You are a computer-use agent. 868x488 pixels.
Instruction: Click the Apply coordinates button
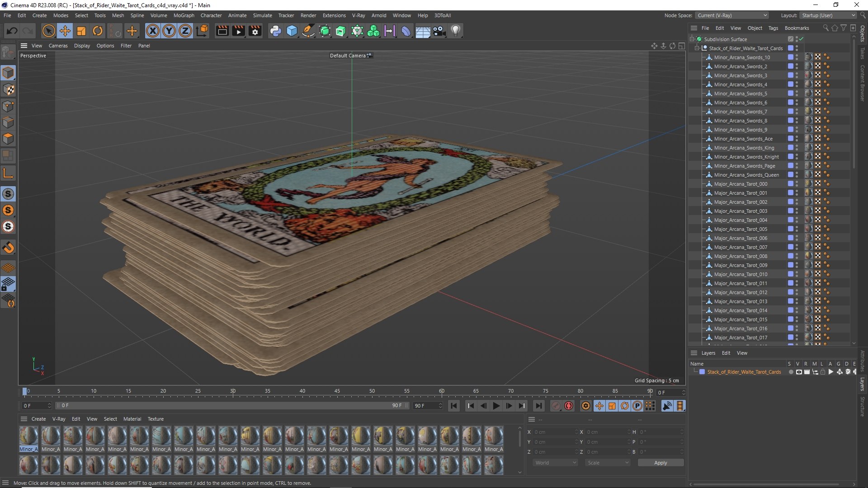coord(660,463)
